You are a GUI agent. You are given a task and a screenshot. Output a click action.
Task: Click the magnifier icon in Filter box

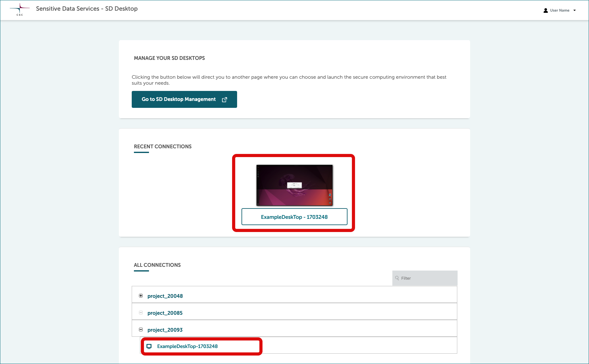coord(397,278)
